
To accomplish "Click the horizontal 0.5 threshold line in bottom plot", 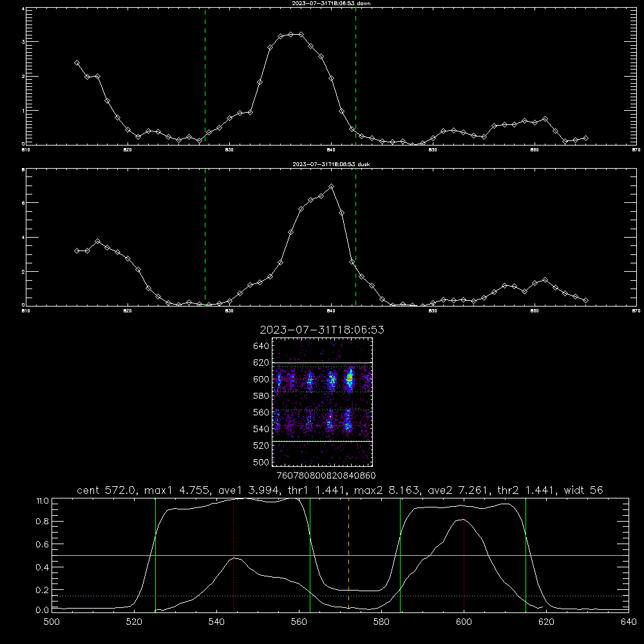I will pos(341,555).
